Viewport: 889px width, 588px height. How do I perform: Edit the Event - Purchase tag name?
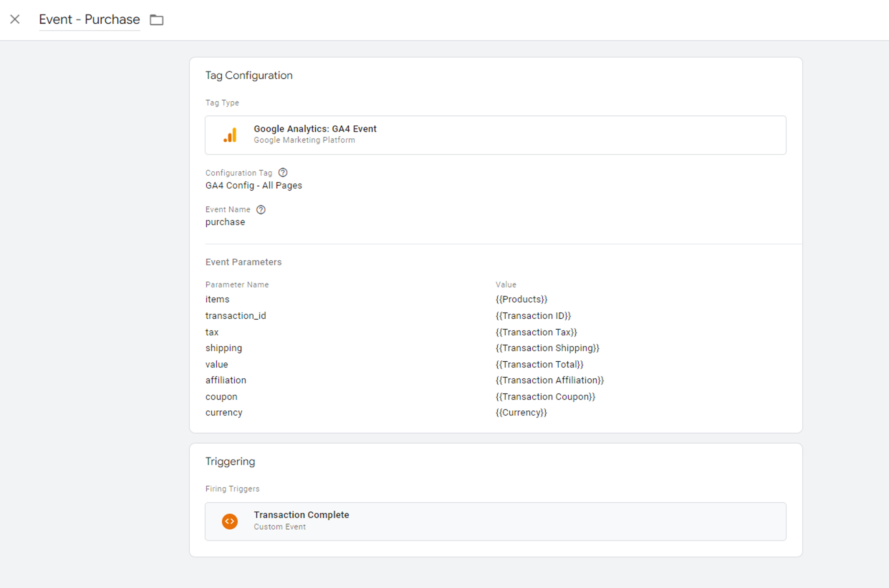coord(89,19)
